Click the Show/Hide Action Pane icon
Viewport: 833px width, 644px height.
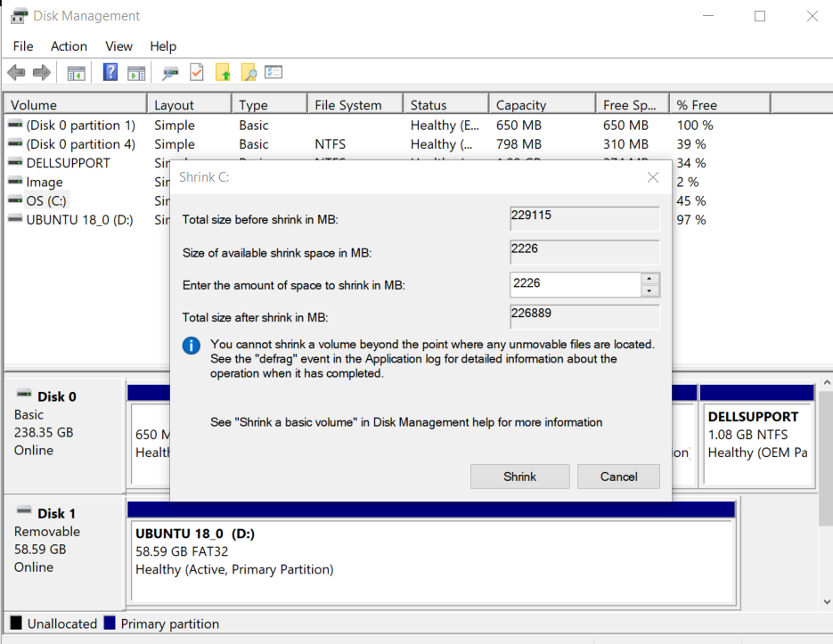pos(136,73)
